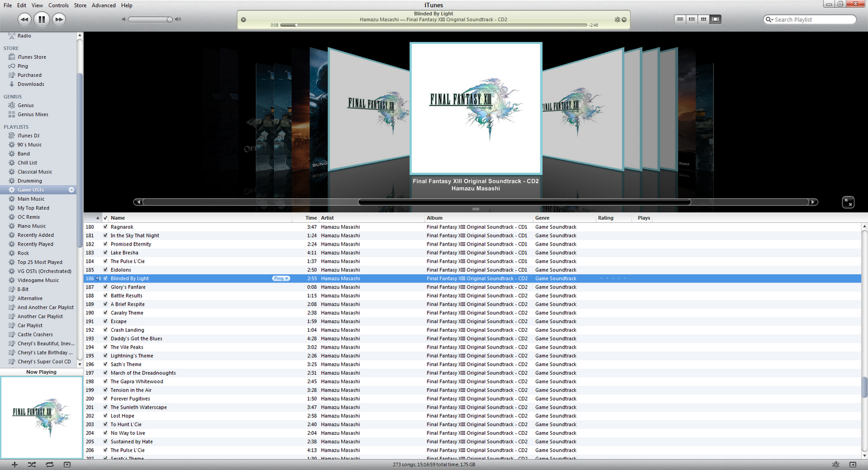Toggle sort direction arrow in the number column header
The height and width of the screenshot is (470, 868).
[98, 218]
